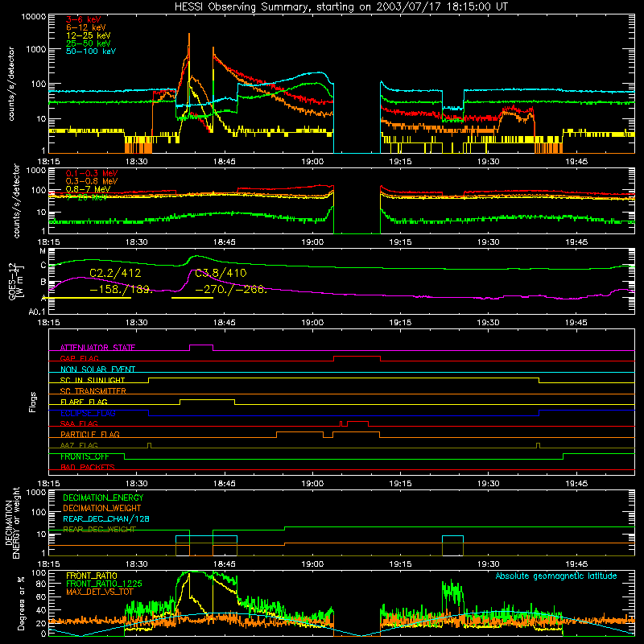Click the C2.2/412 flare annotation
Screen dimensions: 644x644
click(x=115, y=273)
